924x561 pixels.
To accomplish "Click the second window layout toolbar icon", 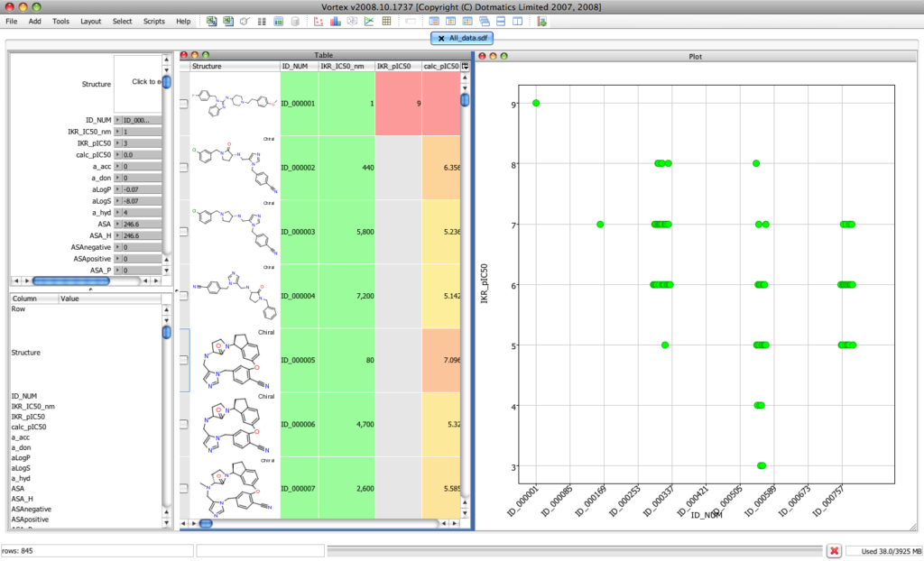I will (x=451, y=22).
